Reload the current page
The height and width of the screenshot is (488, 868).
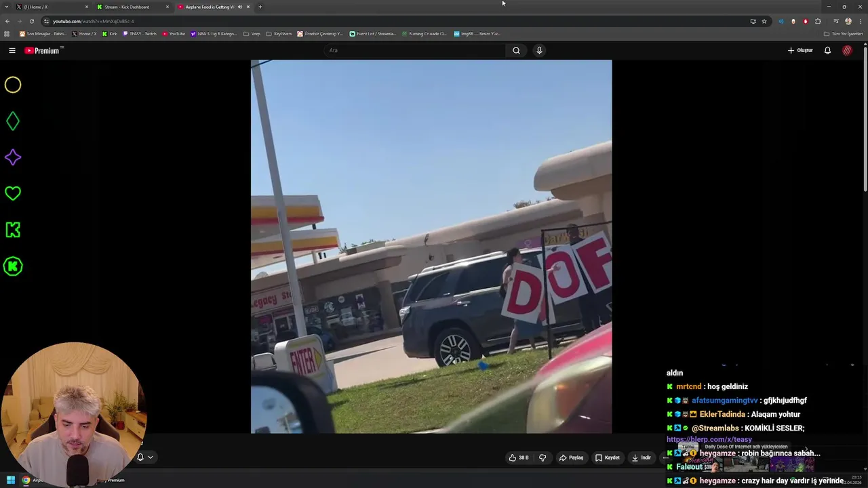[x=31, y=21]
